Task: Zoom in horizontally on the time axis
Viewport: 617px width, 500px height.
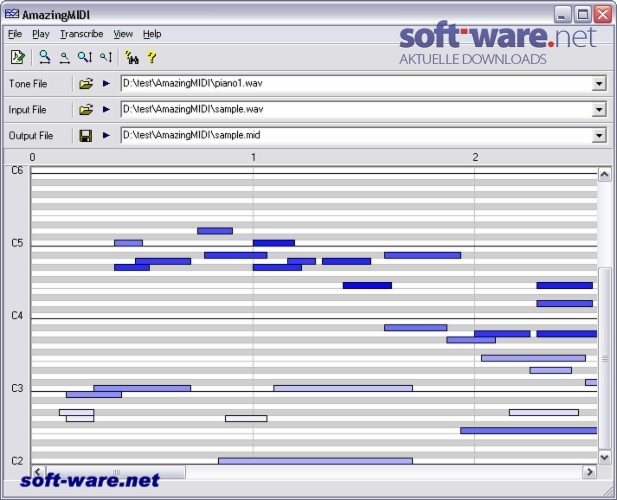Action: (x=45, y=57)
